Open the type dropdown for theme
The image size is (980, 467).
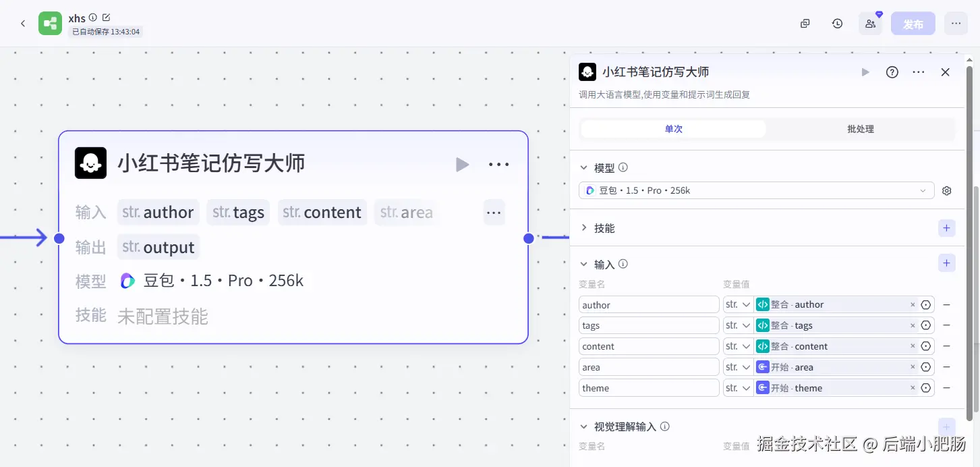[x=739, y=388]
